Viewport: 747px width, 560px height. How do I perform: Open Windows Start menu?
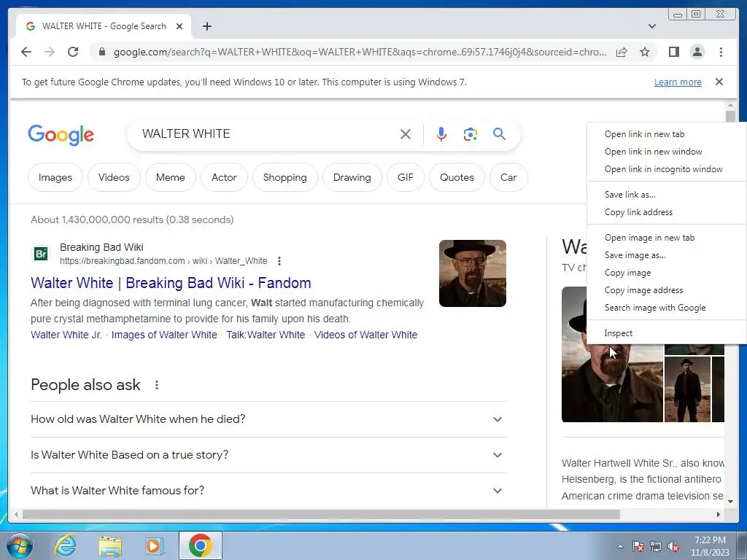click(19, 545)
